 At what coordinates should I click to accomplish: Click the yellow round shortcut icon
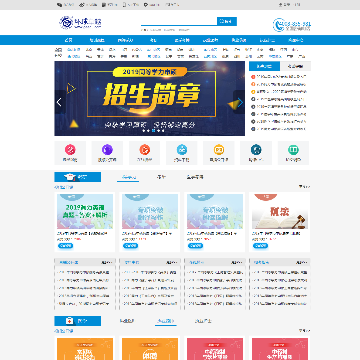click(219, 150)
